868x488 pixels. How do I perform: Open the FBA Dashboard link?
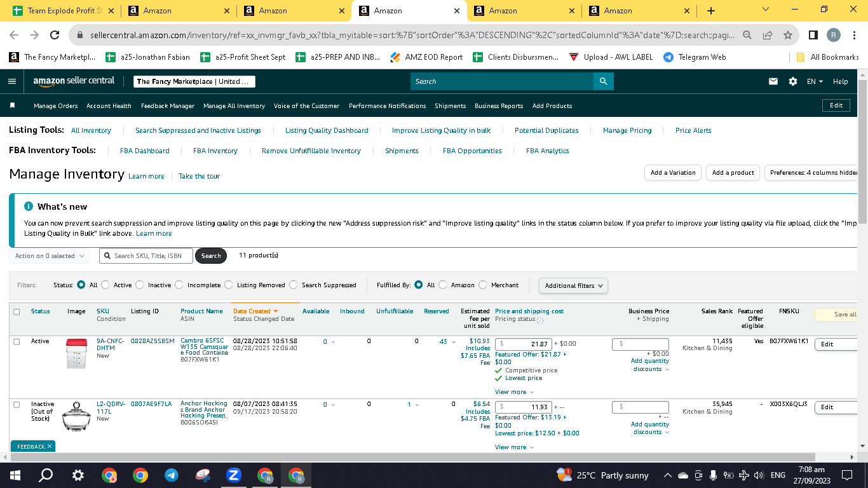145,151
